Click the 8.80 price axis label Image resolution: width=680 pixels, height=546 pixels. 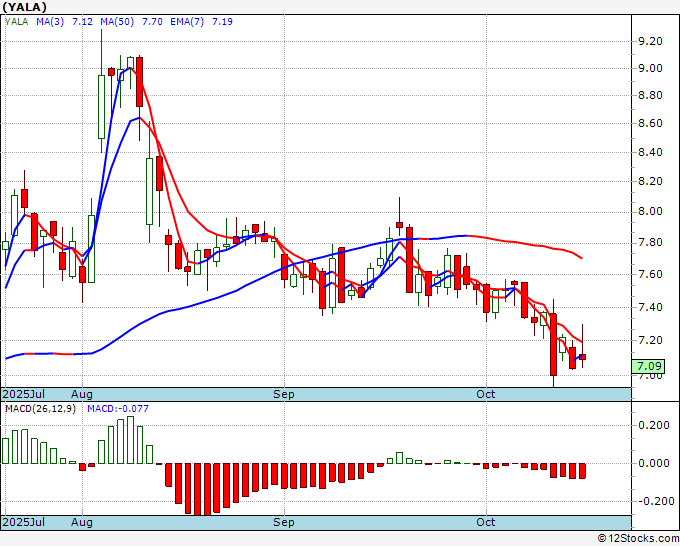point(650,95)
